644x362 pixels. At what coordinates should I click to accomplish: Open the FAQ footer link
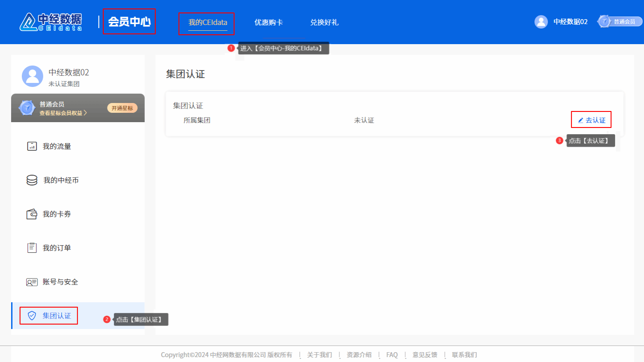pos(392,355)
